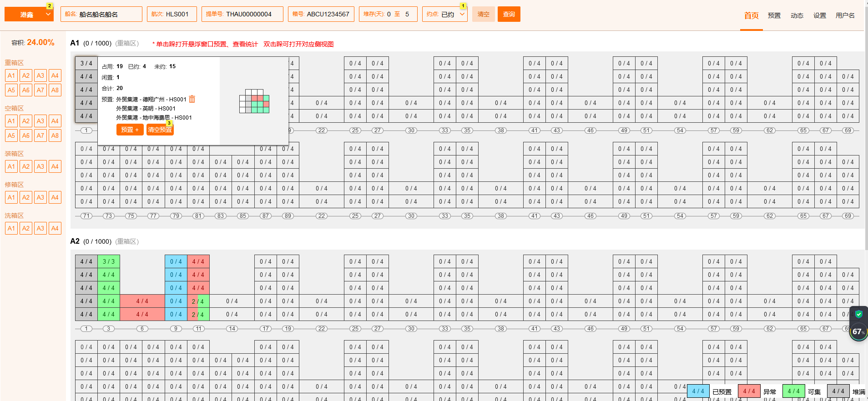Click bay 14 marker in area A2
This screenshot has height=401, width=868.
point(232,329)
